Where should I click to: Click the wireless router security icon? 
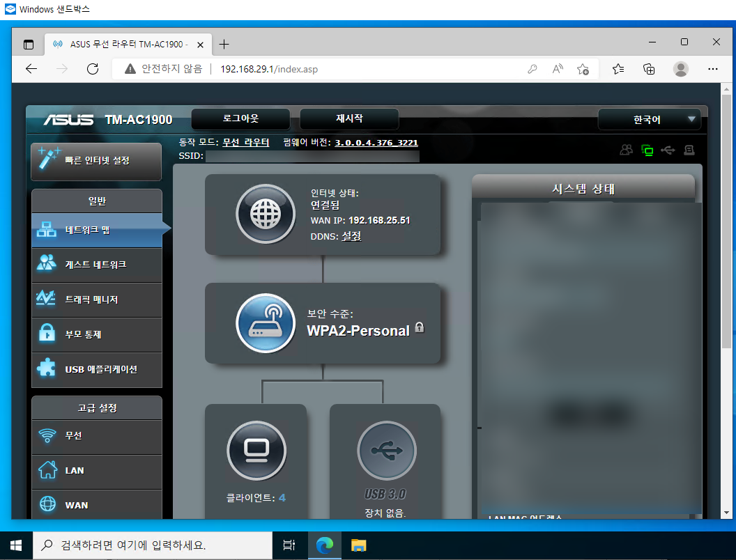tap(266, 323)
